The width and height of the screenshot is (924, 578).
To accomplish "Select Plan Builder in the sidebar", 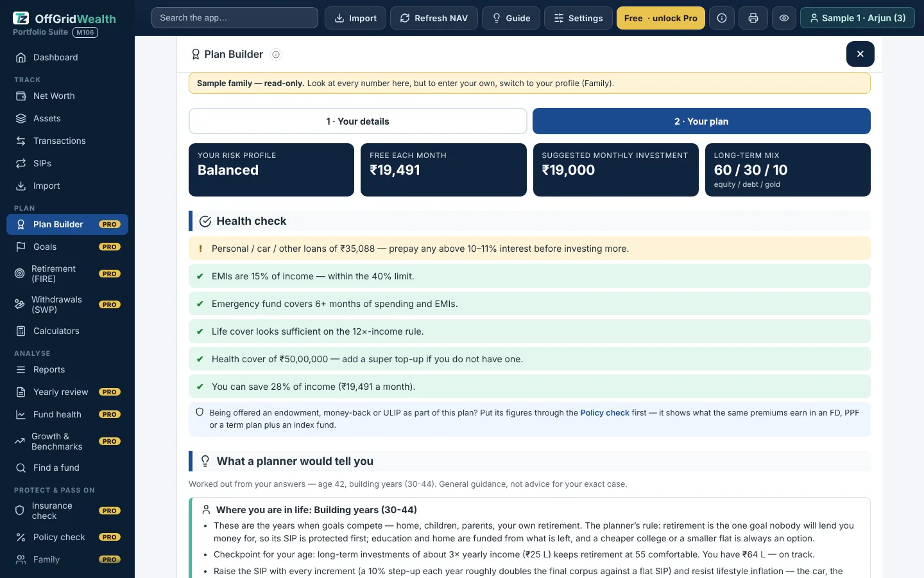I will [x=67, y=224].
